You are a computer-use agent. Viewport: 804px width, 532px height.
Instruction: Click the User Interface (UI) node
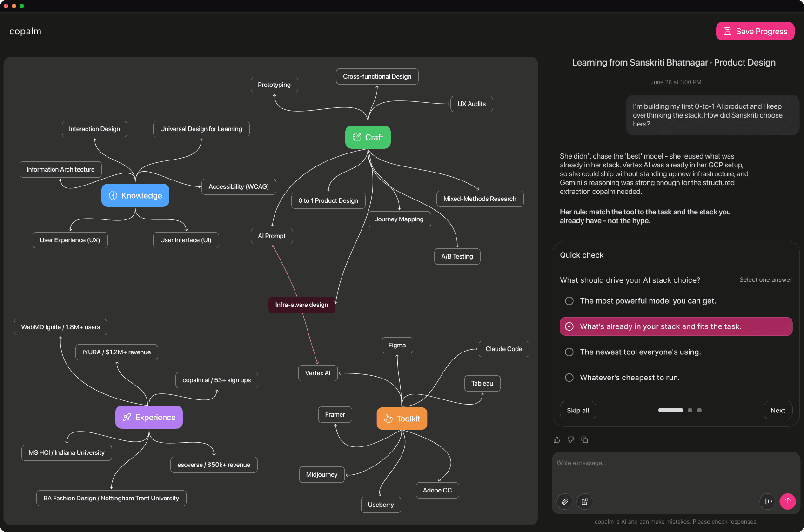click(x=186, y=240)
